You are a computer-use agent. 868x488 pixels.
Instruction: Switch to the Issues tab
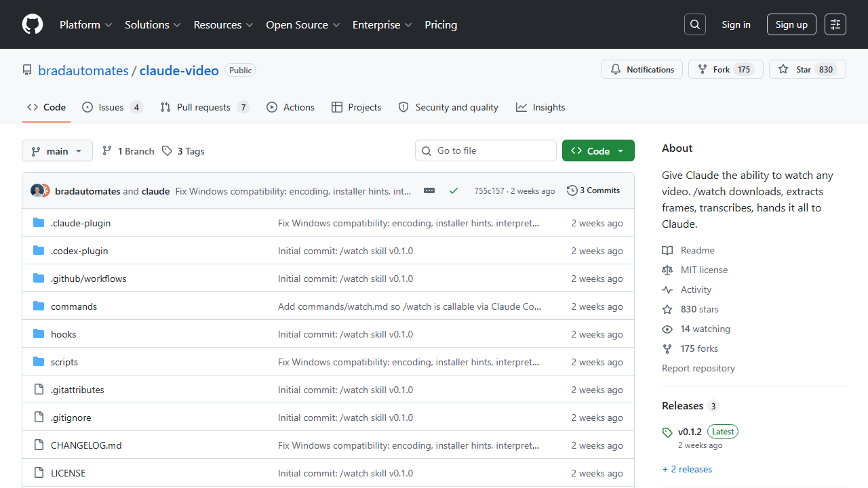112,107
